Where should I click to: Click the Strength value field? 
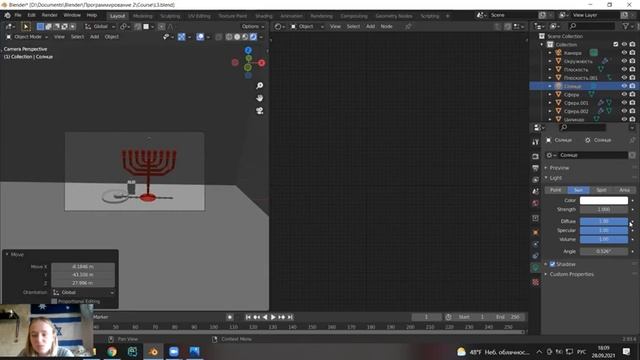click(x=604, y=209)
